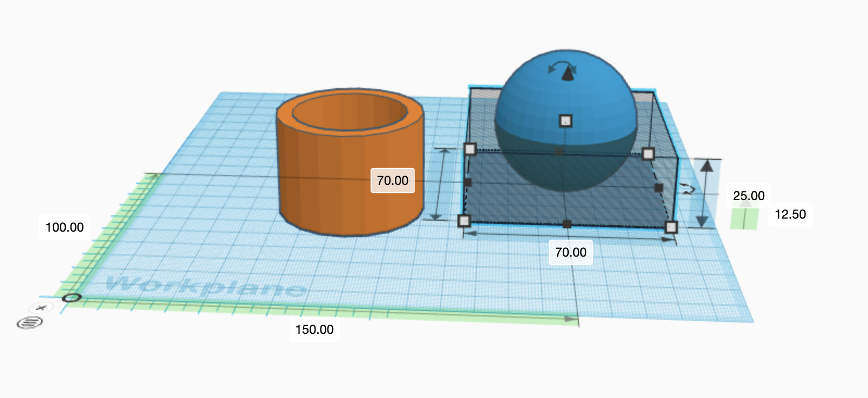Image resolution: width=868 pixels, height=398 pixels.
Task: Edit the 150.00 ruler distance value
Action: (x=315, y=329)
